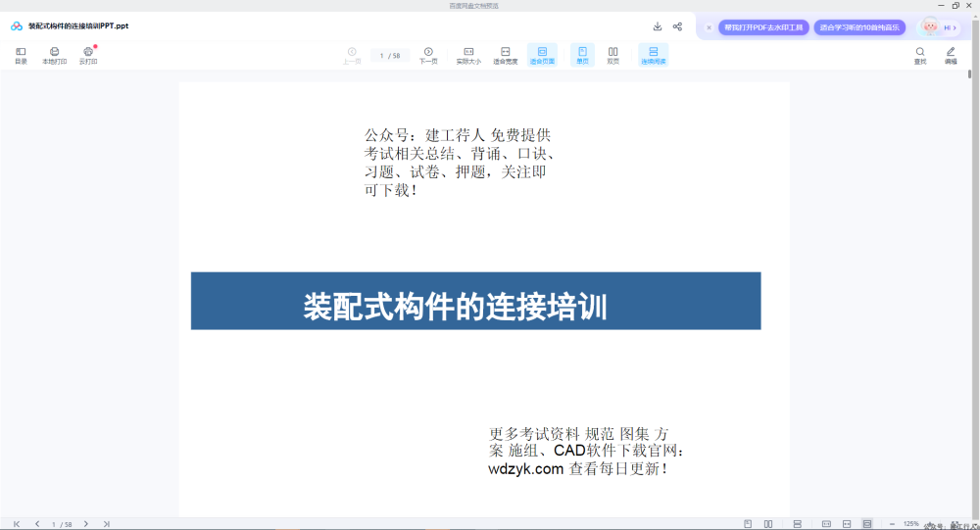Select fit page icon in the status bar
980x530 pixels.
[x=867, y=524]
